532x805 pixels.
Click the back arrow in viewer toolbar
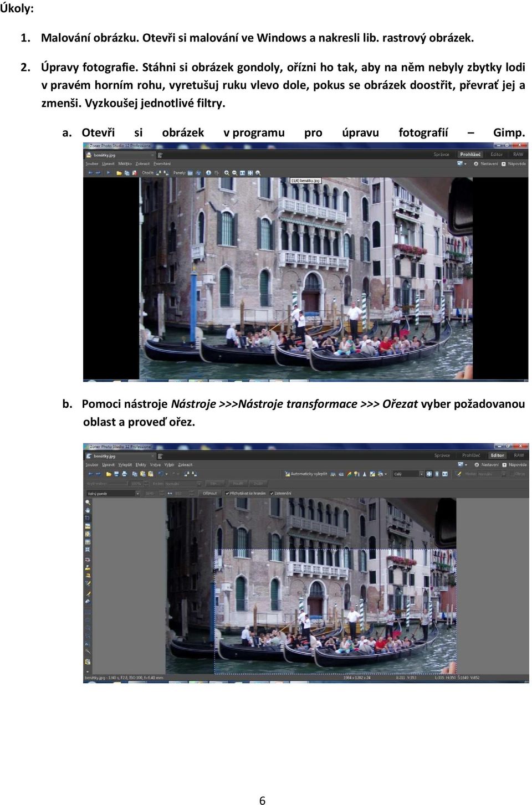(x=91, y=173)
